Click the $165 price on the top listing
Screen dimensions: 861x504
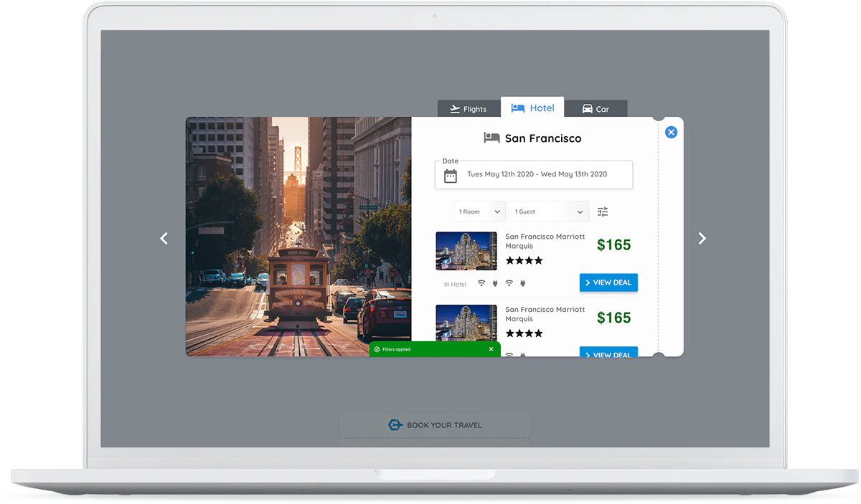click(614, 244)
